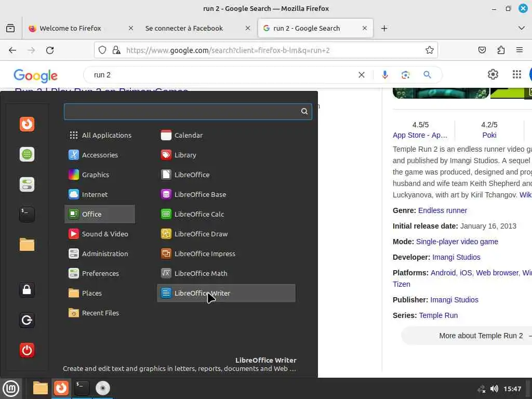
Task: Launch Terminal from the menu favorites sidebar
Action: tap(27, 215)
